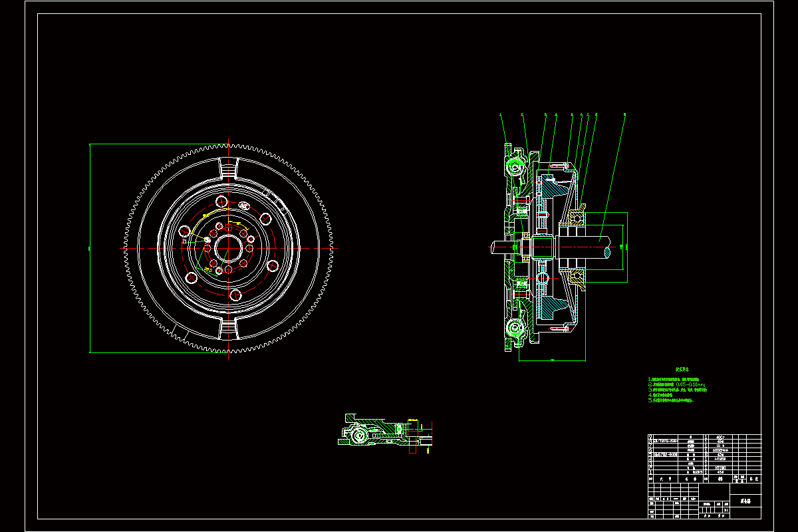Select the green technical requirements heading
The image size is (798, 532).
[x=683, y=369]
